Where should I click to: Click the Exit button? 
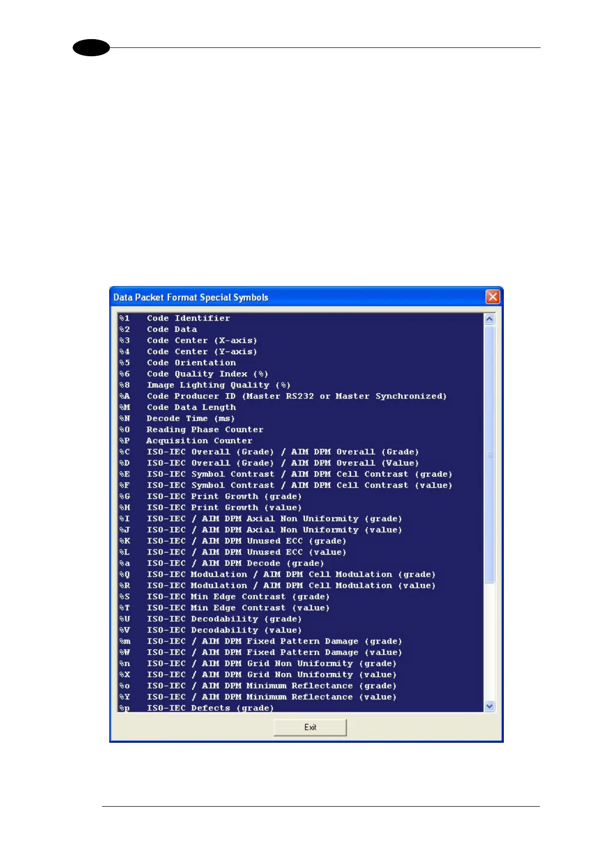[x=310, y=727]
